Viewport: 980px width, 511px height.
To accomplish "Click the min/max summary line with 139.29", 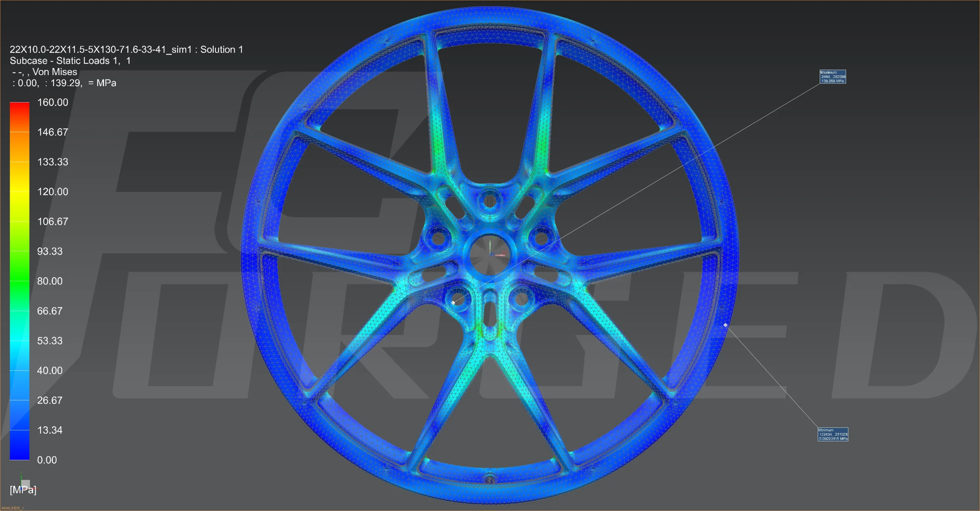I will (64, 83).
